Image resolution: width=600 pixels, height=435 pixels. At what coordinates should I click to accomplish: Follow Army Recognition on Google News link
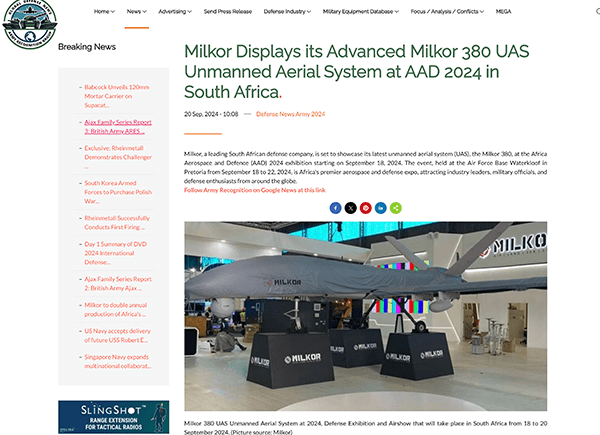[x=254, y=189]
